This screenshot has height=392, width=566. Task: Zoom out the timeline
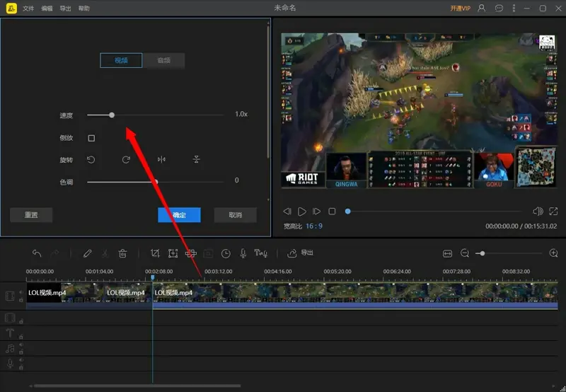465,253
